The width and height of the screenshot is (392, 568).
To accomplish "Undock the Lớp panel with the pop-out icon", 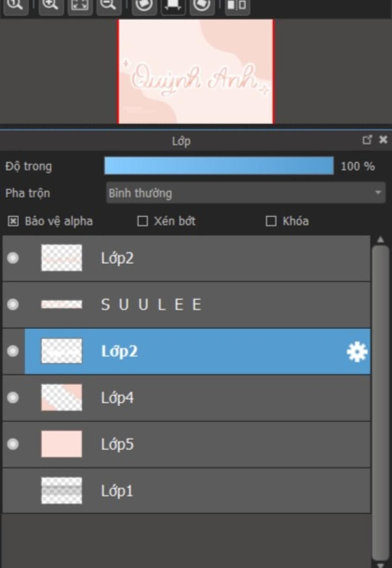I will (367, 140).
